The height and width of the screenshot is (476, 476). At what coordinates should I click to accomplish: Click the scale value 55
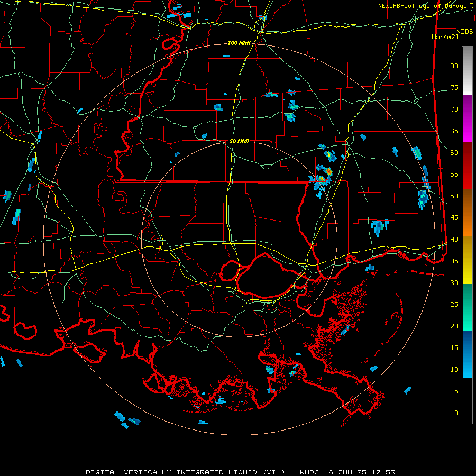[454, 175]
